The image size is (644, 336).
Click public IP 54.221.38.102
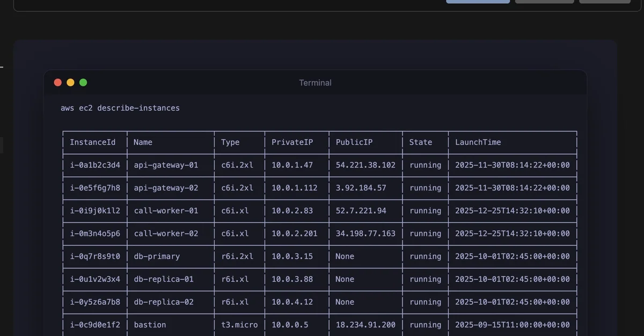coord(365,165)
